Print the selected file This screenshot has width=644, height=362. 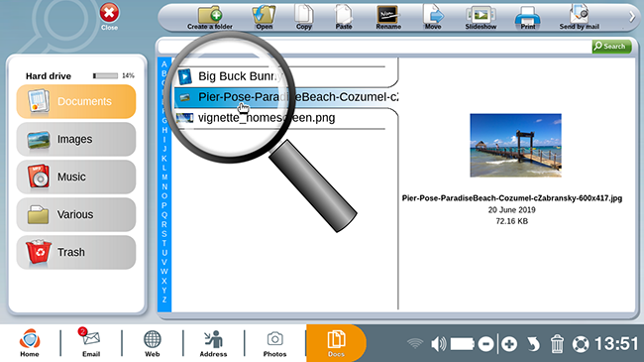coord(528,18)
